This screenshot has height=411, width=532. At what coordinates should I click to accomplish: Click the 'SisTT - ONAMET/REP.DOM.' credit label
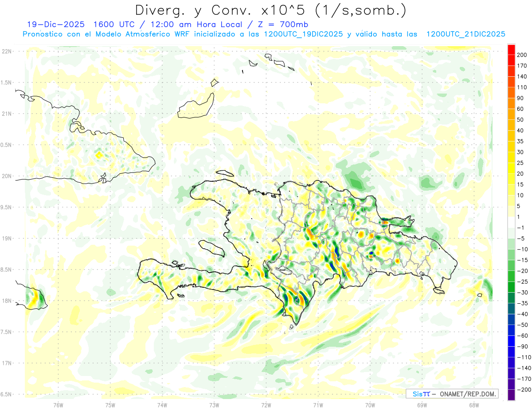coord(452,394)
